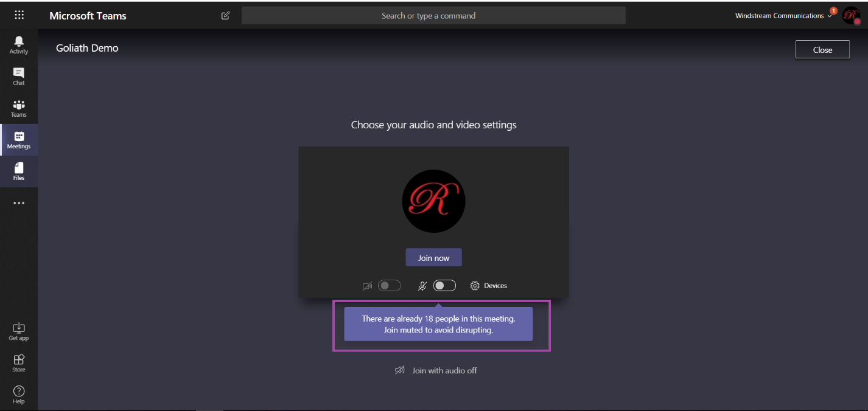Click Join now to enter the meeting
Viewport: 868px width, 411px height.
click(434, 257)
